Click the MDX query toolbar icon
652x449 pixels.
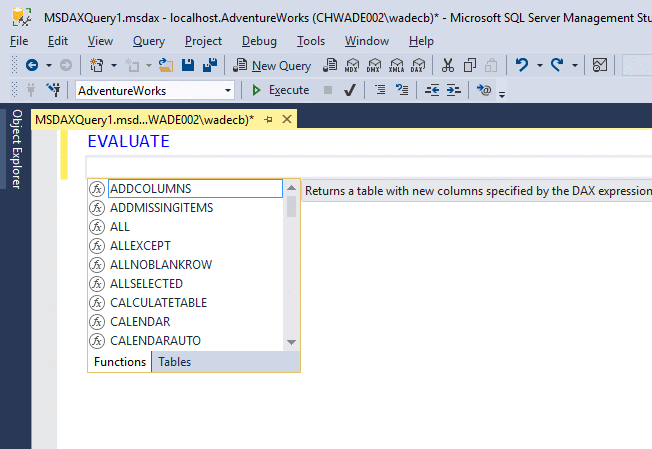click(x=352, y=65)
